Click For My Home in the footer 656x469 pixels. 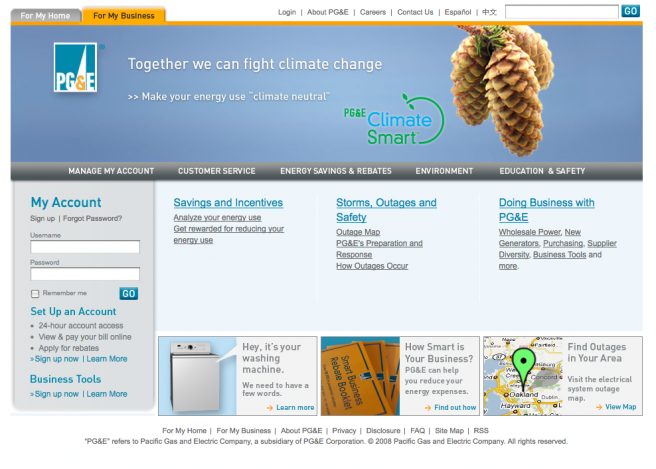click(184, 431)
